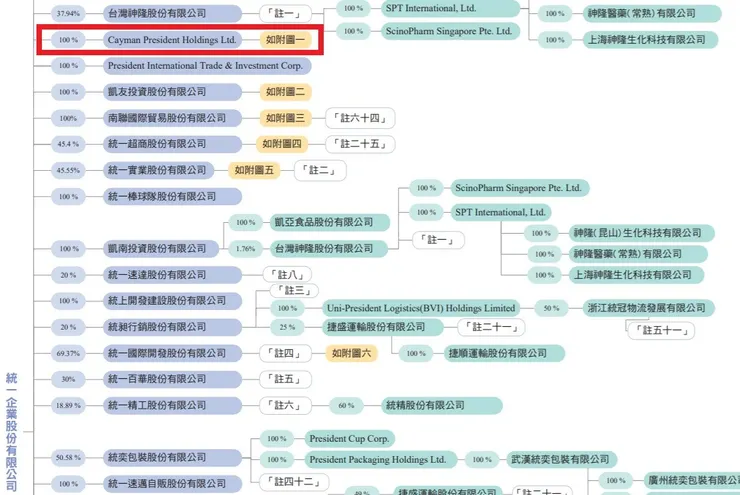
Task: Click the 18.89 % shareholding bubble
Action: 68,405
